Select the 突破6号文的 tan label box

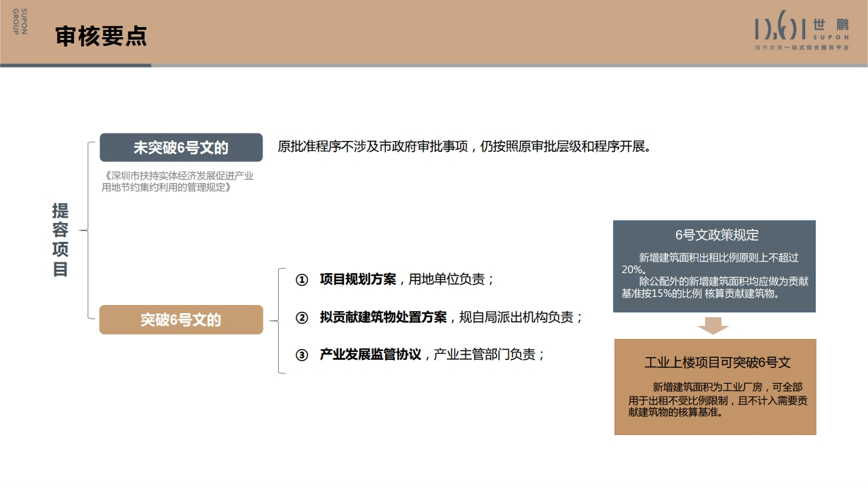point(181,319)
